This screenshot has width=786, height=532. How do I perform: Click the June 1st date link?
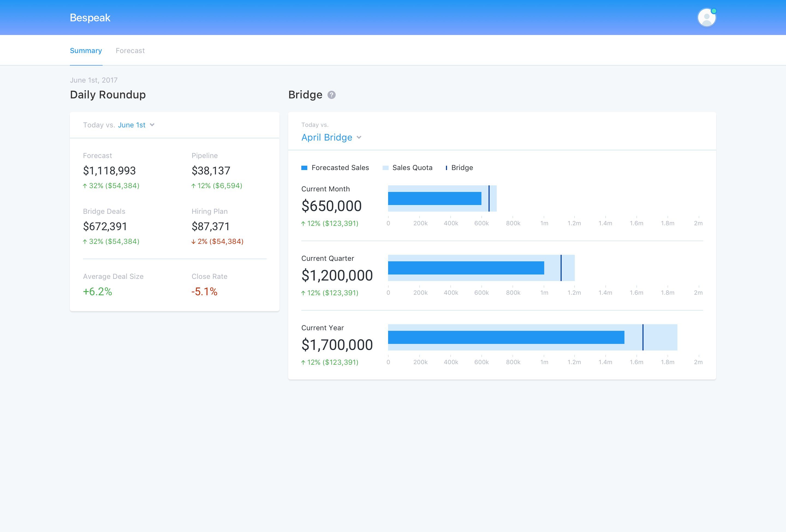pos(132,125)
